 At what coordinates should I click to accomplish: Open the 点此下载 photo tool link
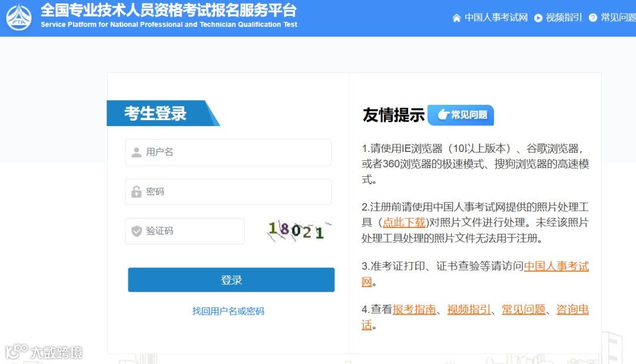click(404, 223)
